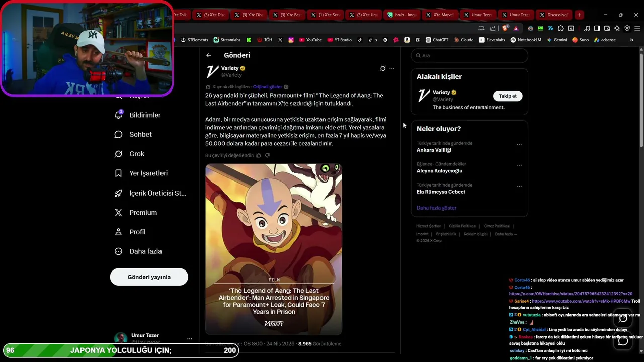Image resolution: width=644 pixels, height=362 pixels.
Task: Open a new browser tab
Action: point(579,15)
